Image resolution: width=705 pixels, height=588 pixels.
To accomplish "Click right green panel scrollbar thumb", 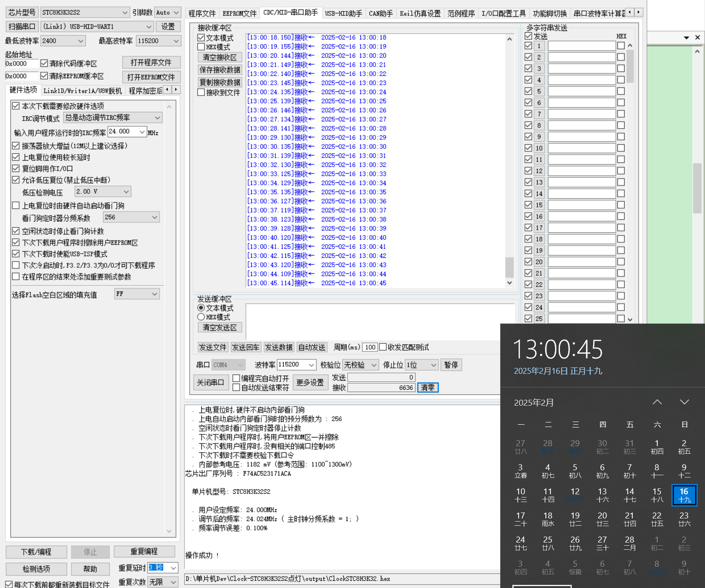I will [697, 188].
